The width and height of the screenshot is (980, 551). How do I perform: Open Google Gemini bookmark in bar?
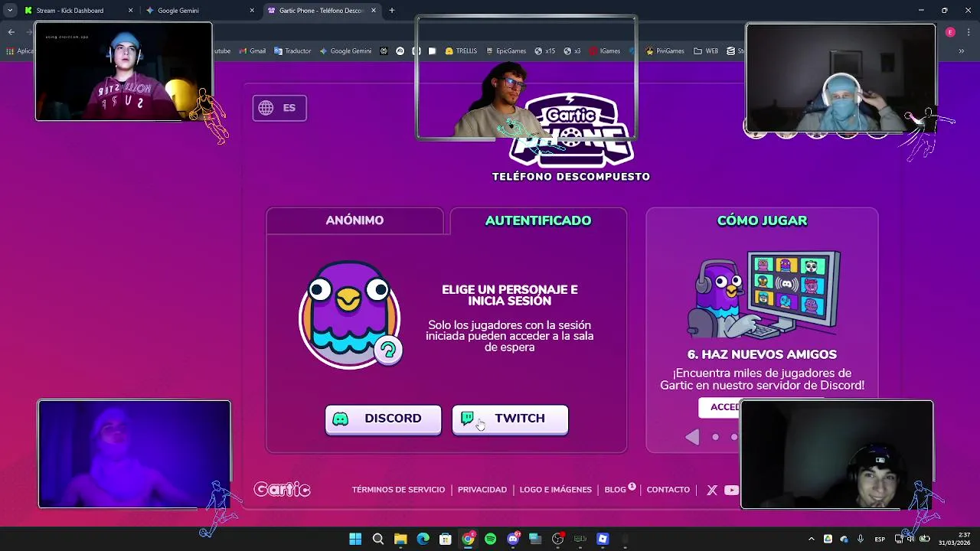tap(345, 51)
